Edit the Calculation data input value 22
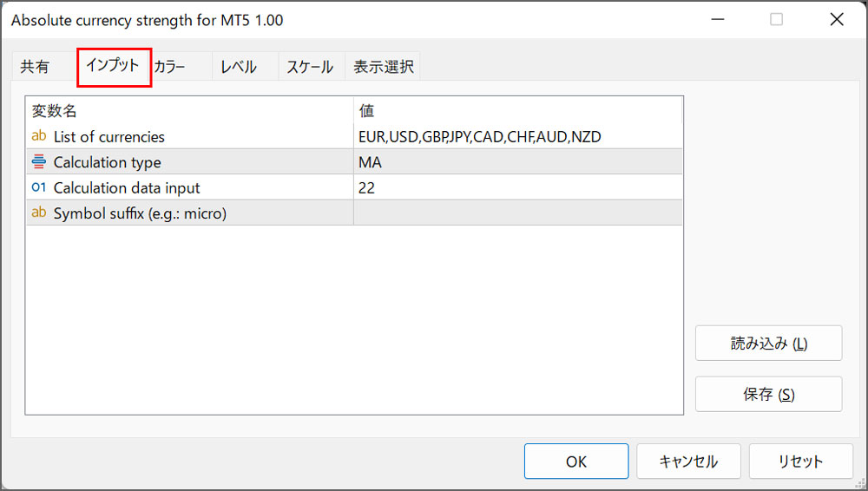 pos(517,187)
